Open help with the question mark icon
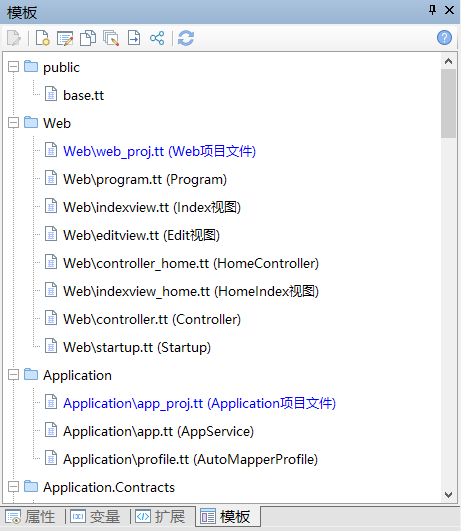 point(444,38)
